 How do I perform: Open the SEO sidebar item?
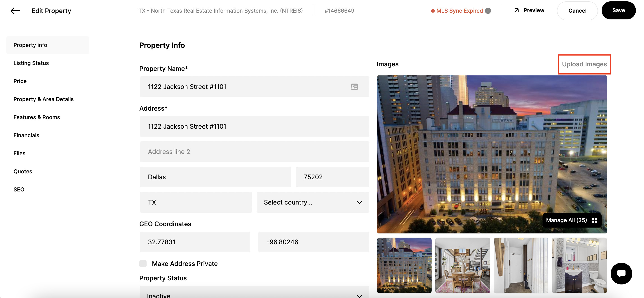tap(19, 189)
